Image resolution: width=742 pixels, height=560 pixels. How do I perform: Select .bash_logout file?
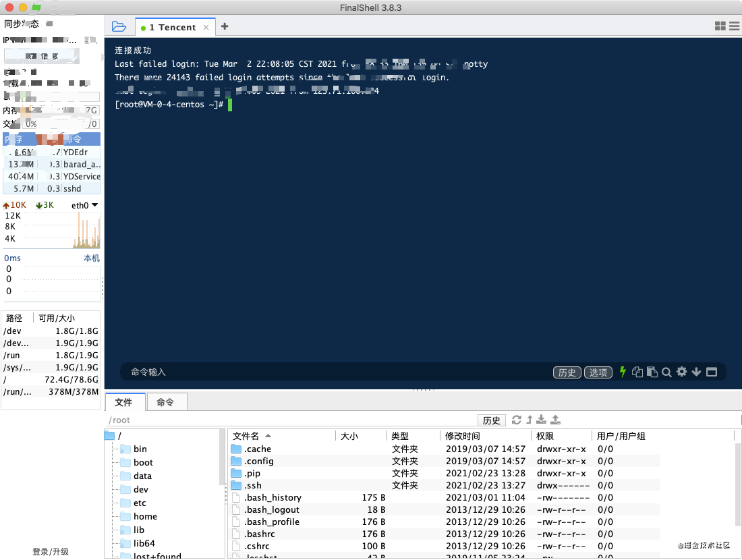[x=445, y=510]
